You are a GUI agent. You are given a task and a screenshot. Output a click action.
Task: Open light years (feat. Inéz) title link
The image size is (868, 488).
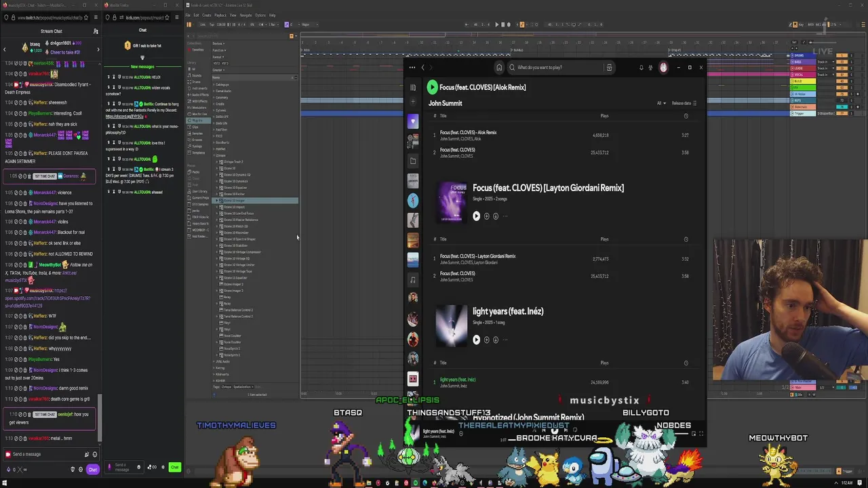pos(508,311)
